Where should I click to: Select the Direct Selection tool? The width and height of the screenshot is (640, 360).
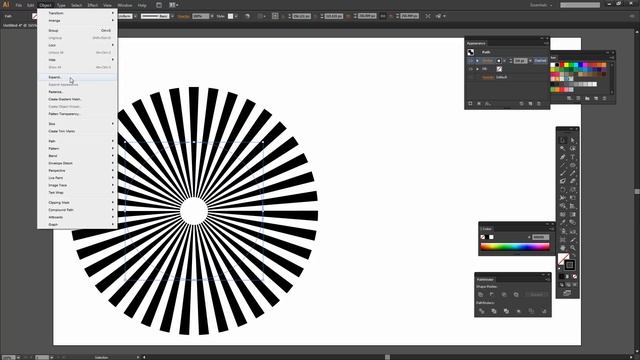[573, 140]
